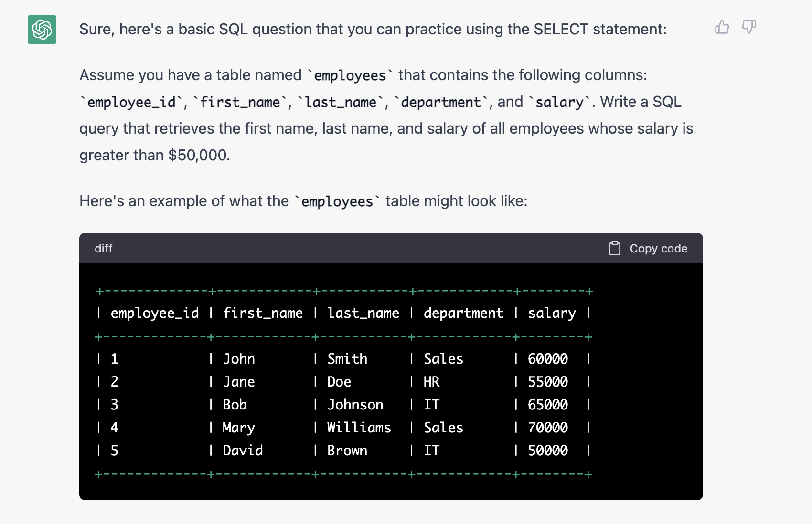Click the employee_id table header cell
The image size is (812, 524).
[x=154, y=313]
